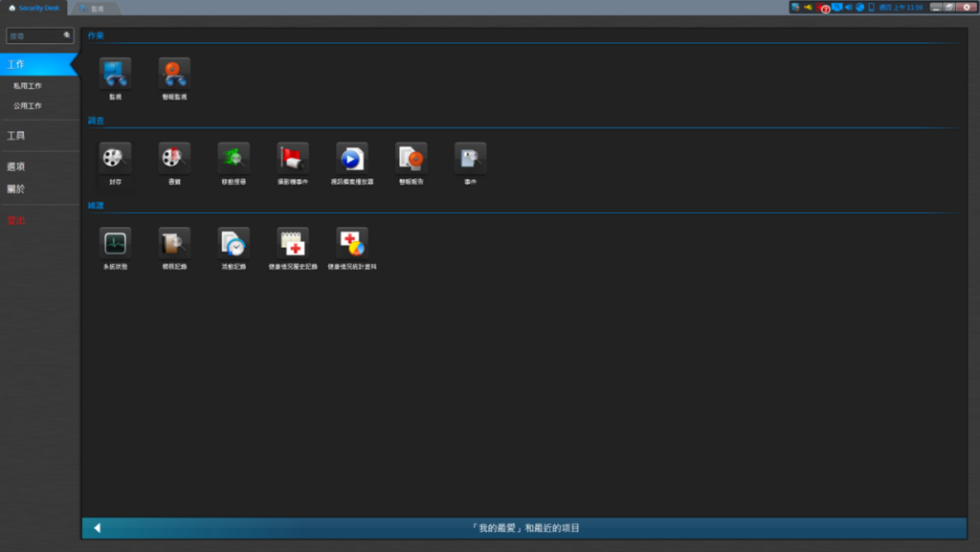
Task: Open 健康情況歷史記錄 health history task
Action: [x=293, y=243]
